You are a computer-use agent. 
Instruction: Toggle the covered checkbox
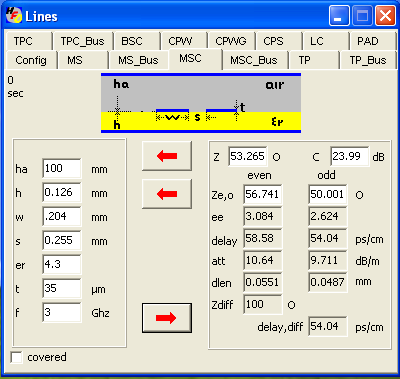point(16,357)
